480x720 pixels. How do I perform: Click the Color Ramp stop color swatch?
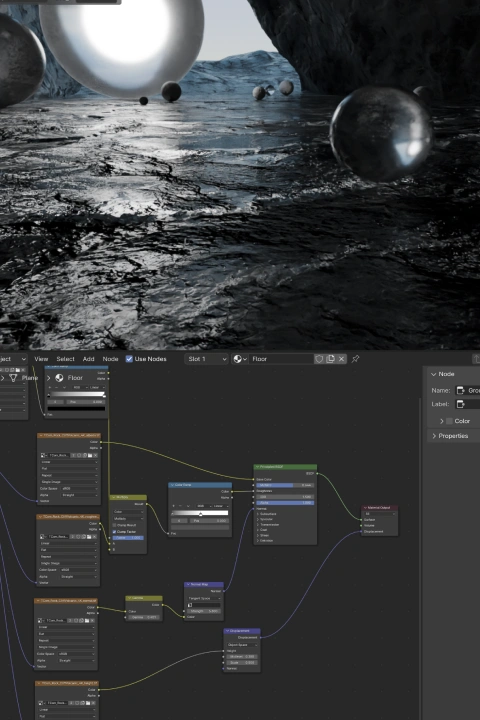(200, 527)
